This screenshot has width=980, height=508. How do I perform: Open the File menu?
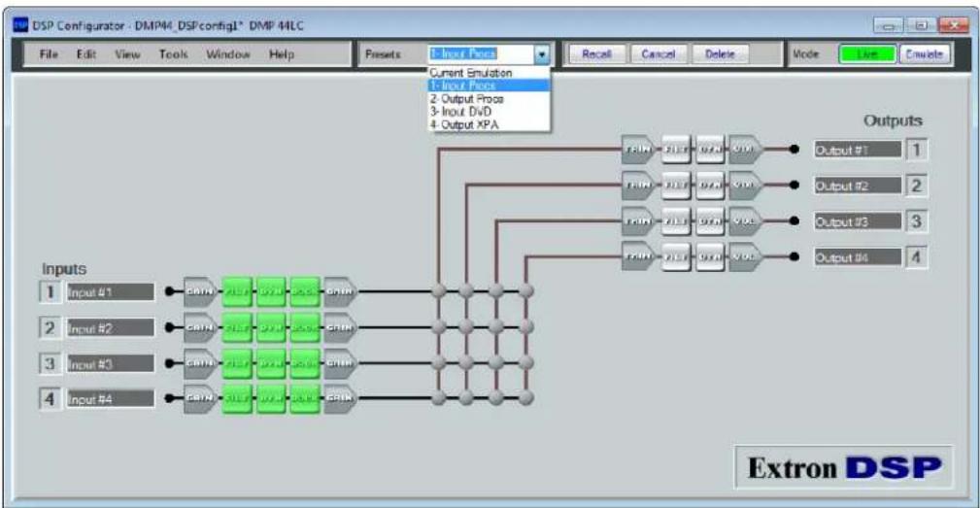pyautogui.click(x=49, y=54)
